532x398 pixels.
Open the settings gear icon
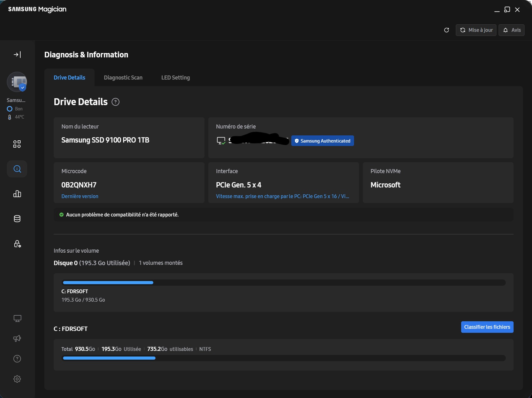17,379
